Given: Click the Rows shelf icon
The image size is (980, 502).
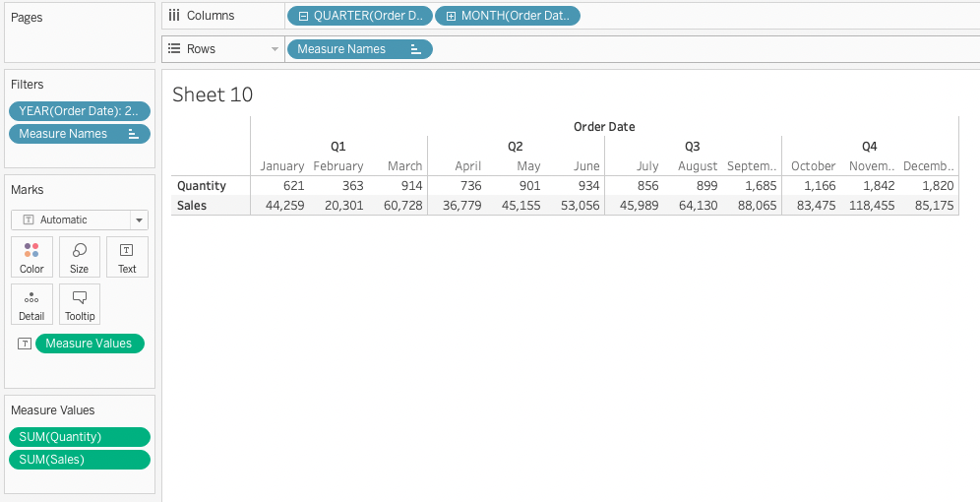Looking at the screenshot, I should click(174, 49).
